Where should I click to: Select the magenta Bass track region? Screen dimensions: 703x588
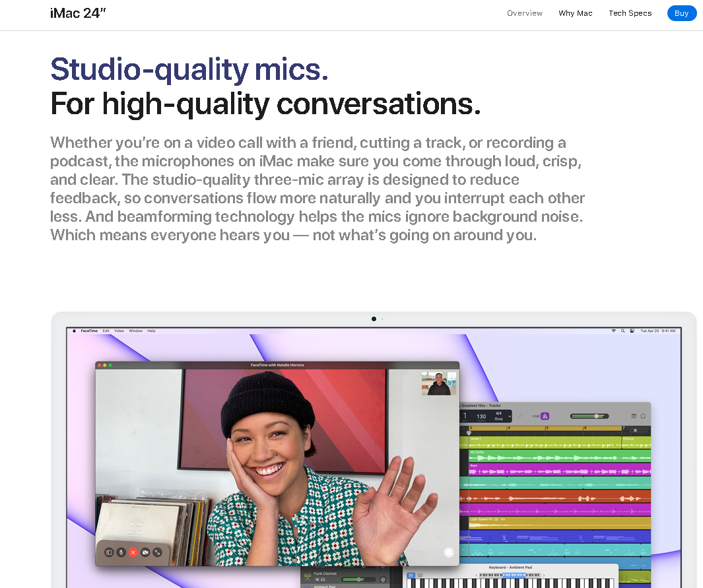point(560,469)
